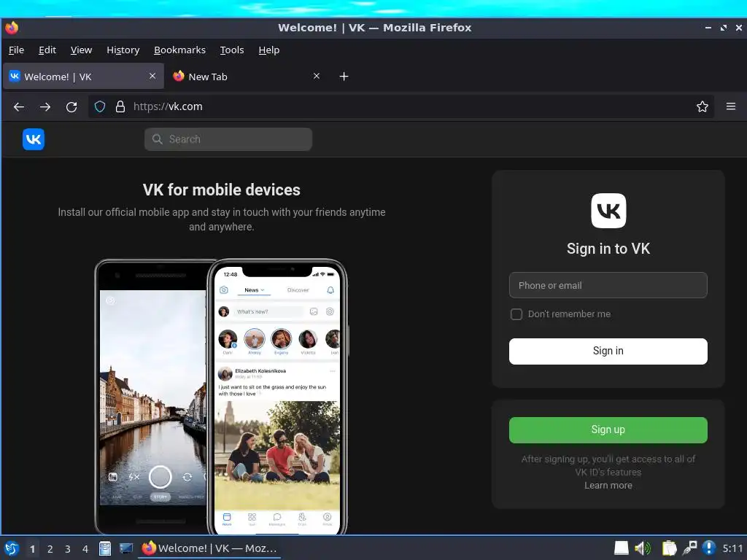Viewport: 747px width, 560px height.
Task: Click the white Sign in button
Action: [x=608, y=351]
